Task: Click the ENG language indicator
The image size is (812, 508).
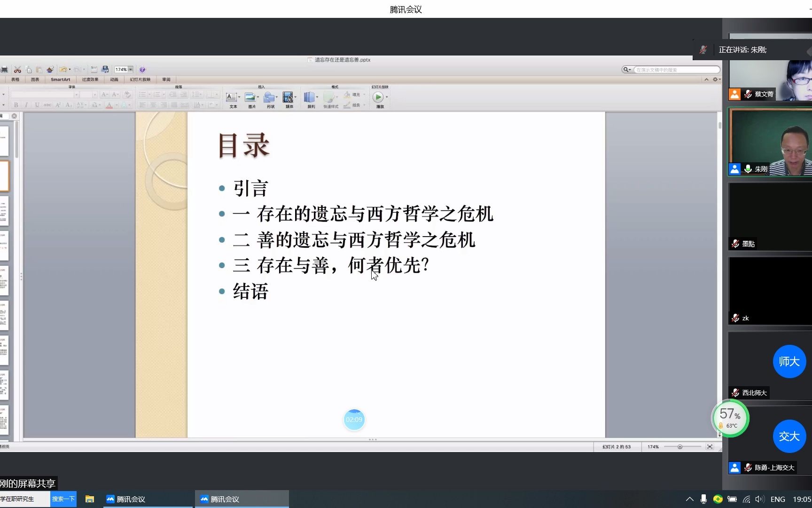Action: pyautogui.click(x=778, y=499)
